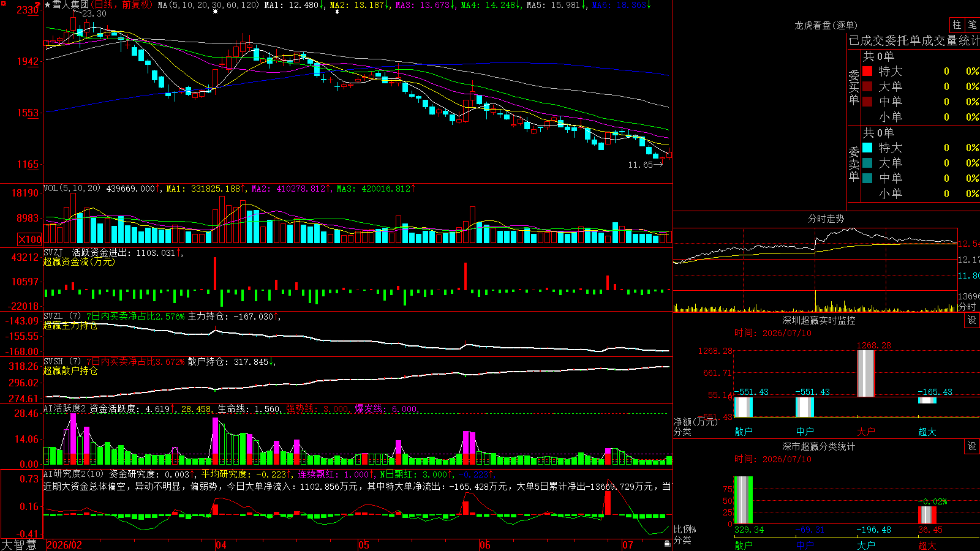Click the AI研究度2(10) indicator title
The image size is (980, 551).
pyautogui.click(x=73, y=474)
